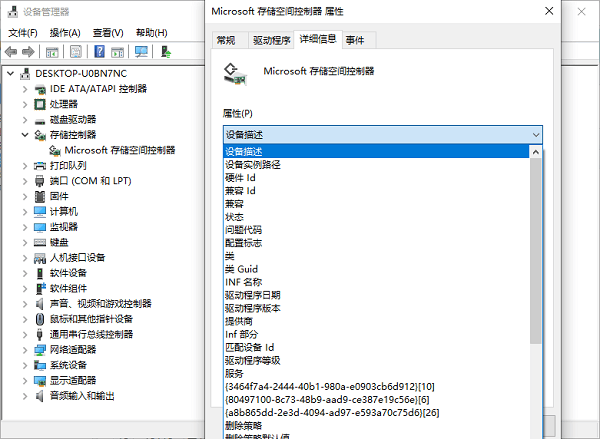
Task: Close the Microsoft 存储空间控制器 属性 dialog
Action: point(549,11)
